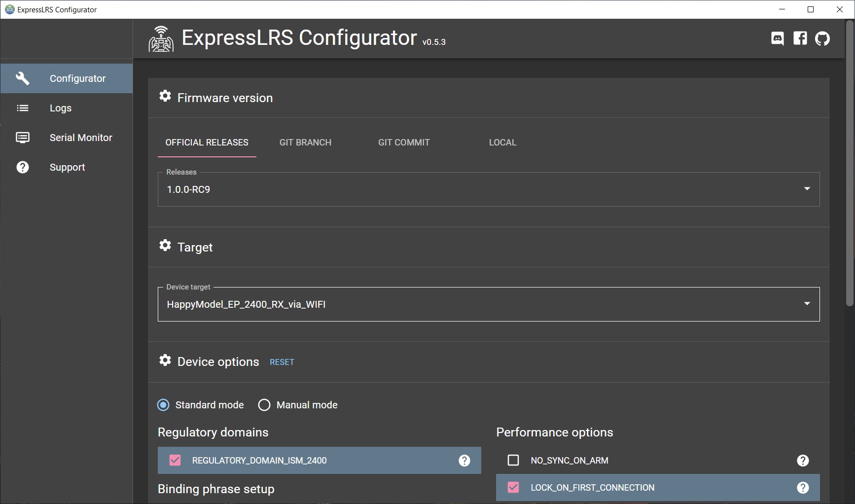This screenshot has width=855, height=504.
Task: Click the Device target dropdown arrow
Action: click(807, 304)
